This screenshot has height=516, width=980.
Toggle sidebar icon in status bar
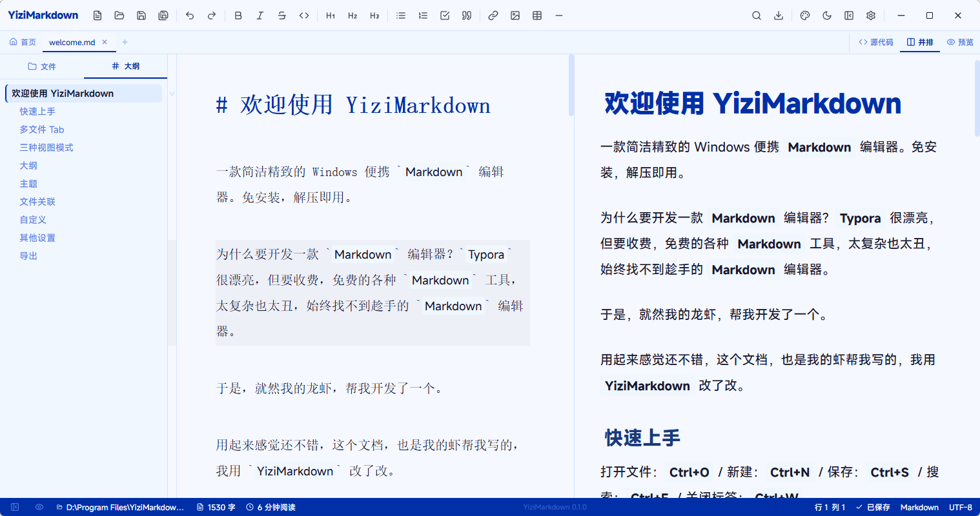(15, 507)
